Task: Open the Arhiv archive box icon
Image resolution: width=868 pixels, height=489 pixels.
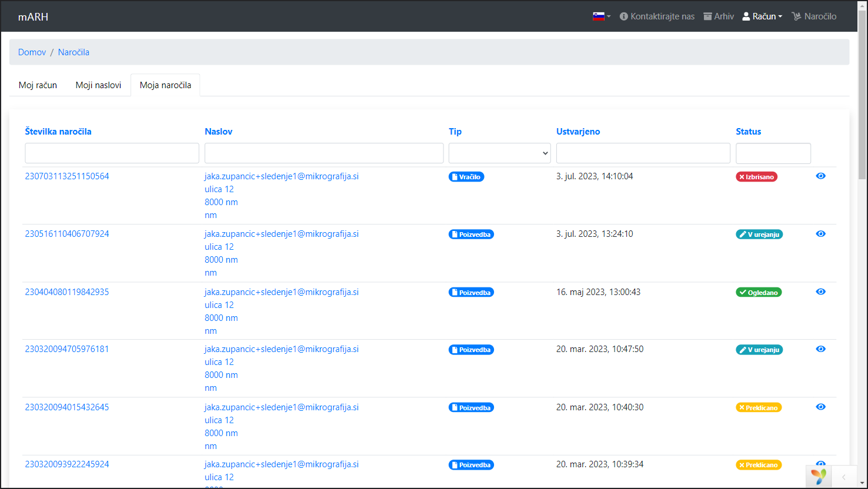Action: (x=707, y=16)
